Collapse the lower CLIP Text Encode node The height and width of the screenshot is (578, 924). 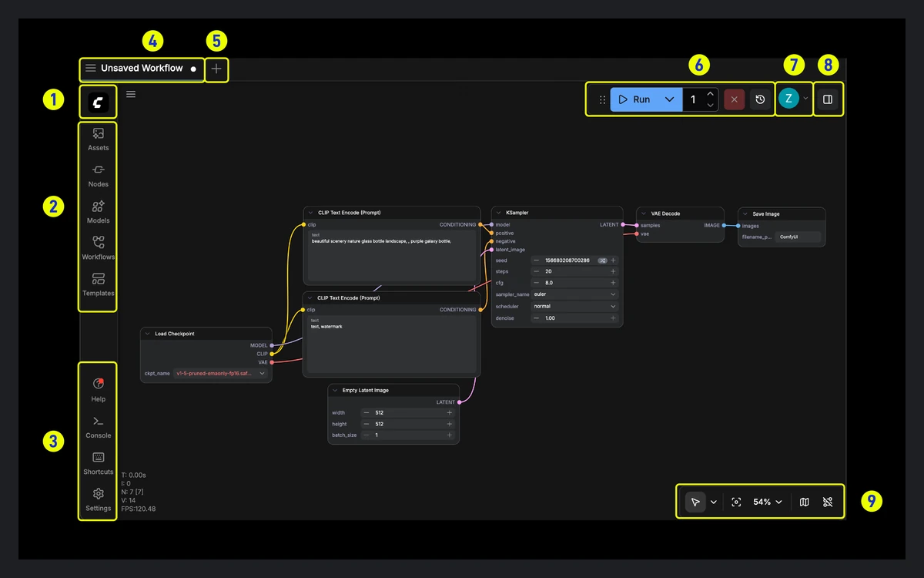click(x=310, y=297)
